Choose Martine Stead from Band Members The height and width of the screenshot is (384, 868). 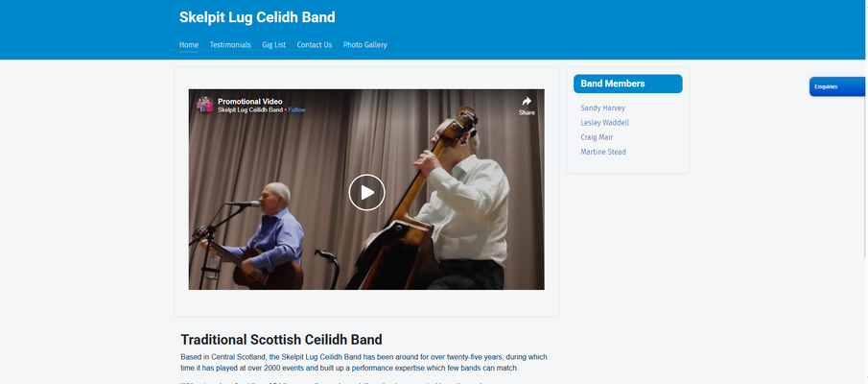(603, 152)
